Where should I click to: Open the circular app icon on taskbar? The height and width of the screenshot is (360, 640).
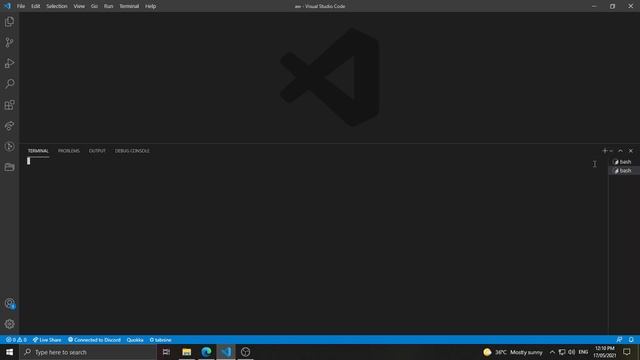(245, 352)
